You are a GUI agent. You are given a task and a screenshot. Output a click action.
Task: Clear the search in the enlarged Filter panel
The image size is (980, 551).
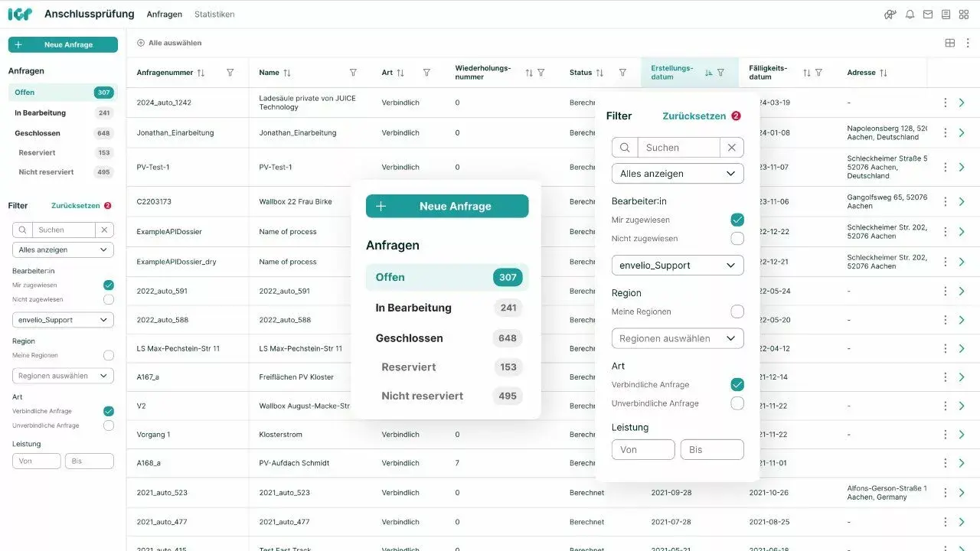click(731, 148)
